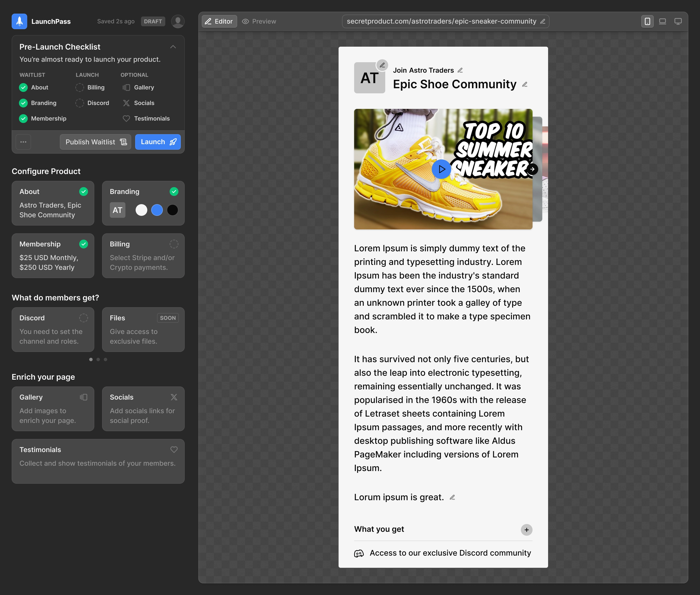Click 'Access to our exclusive Discord community' text
This screenshot has width=700, height=595.
point(450,553)
